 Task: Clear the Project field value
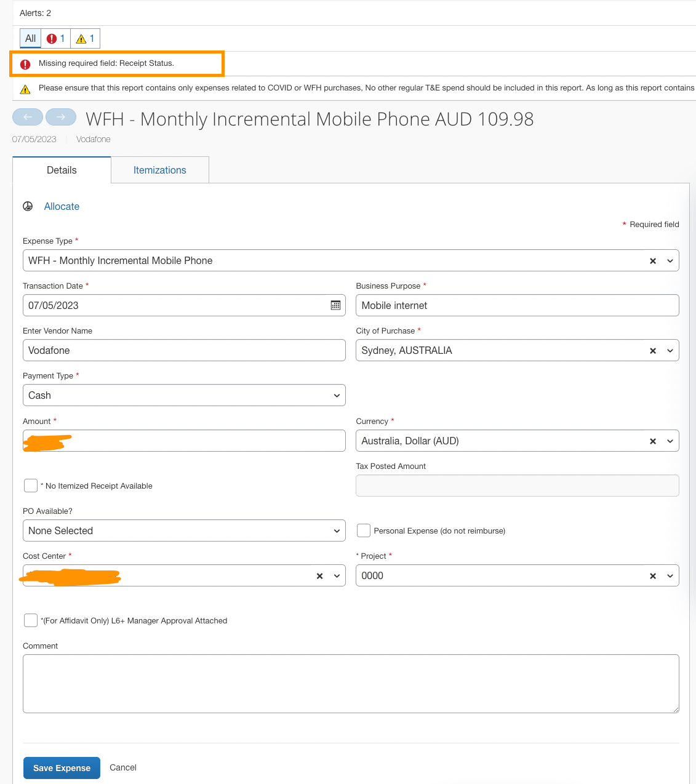pos(653,576)
